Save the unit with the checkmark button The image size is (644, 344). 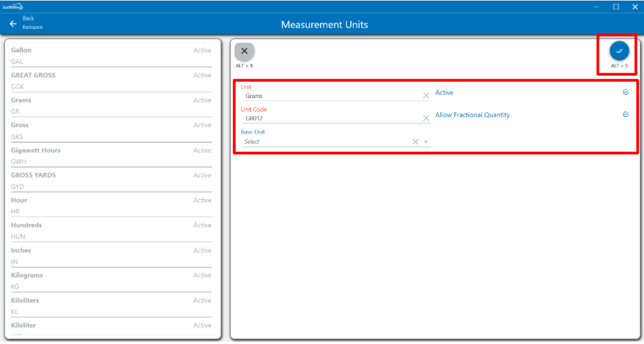pos(619,51)
